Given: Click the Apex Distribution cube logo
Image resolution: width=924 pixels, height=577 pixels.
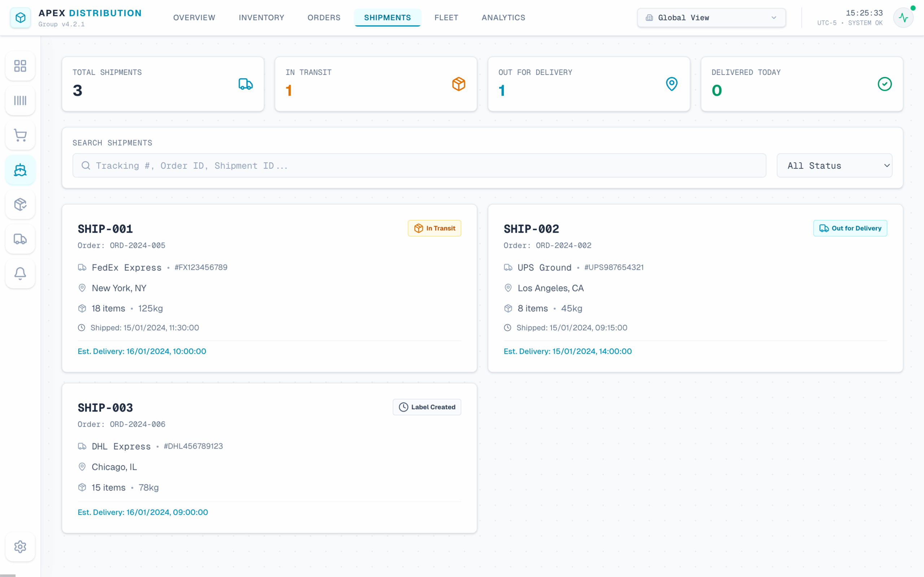Looking at the screenshot, I should tap(20, 18).
